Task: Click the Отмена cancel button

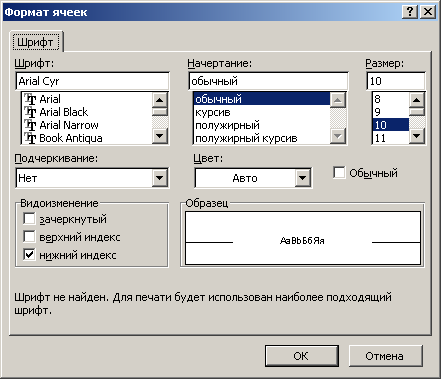Action: coord(385,356)
